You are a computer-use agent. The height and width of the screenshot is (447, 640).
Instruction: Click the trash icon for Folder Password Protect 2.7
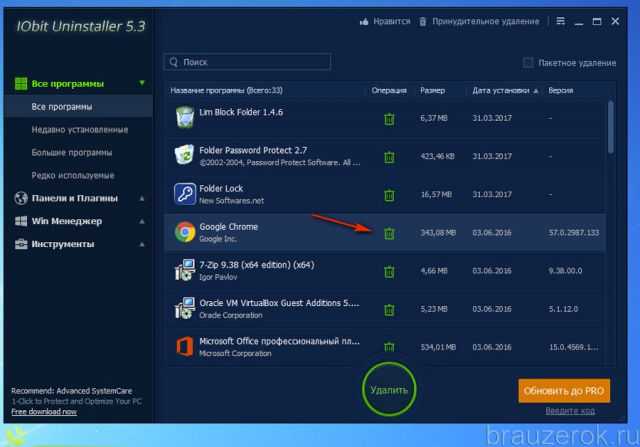coord(389,157)
